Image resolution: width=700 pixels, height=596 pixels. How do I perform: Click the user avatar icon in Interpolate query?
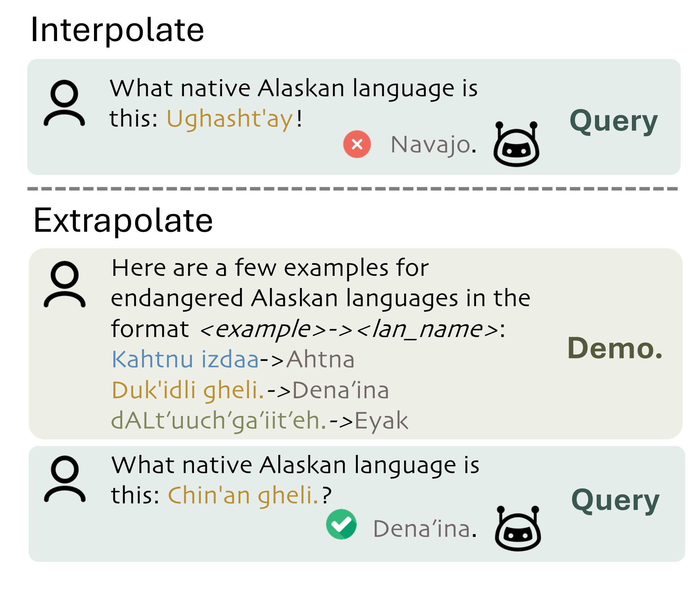coord(64,103)
